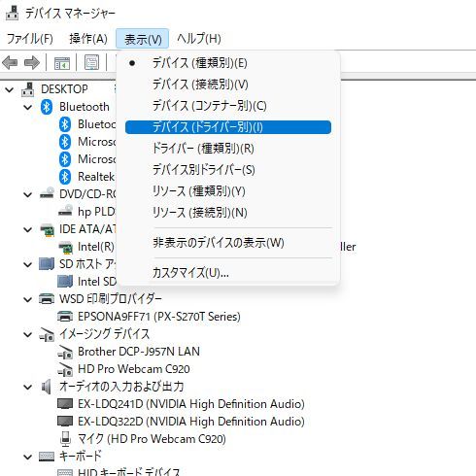Image resolution: width=476 pixels, height=476 pixels.
Task: Select マイク (HD Pro Webcam C920) entry
Action: click(152, 439)
